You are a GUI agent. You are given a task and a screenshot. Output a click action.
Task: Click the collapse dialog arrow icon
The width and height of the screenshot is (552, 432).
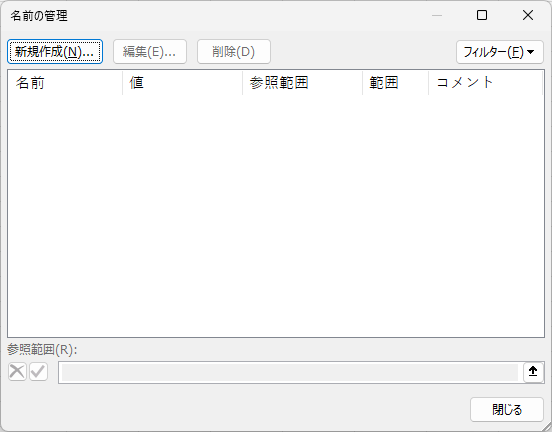(533, 372)
